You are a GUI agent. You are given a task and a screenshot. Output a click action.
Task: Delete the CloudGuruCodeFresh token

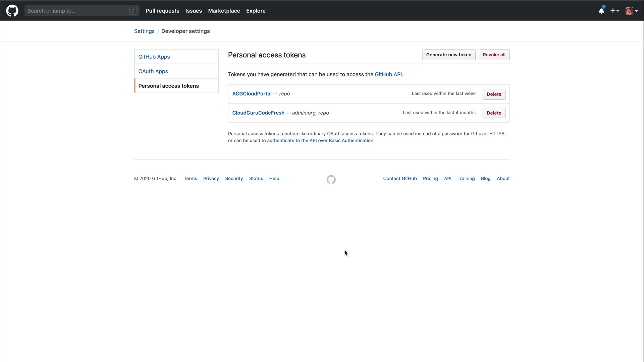click(494, 113)
